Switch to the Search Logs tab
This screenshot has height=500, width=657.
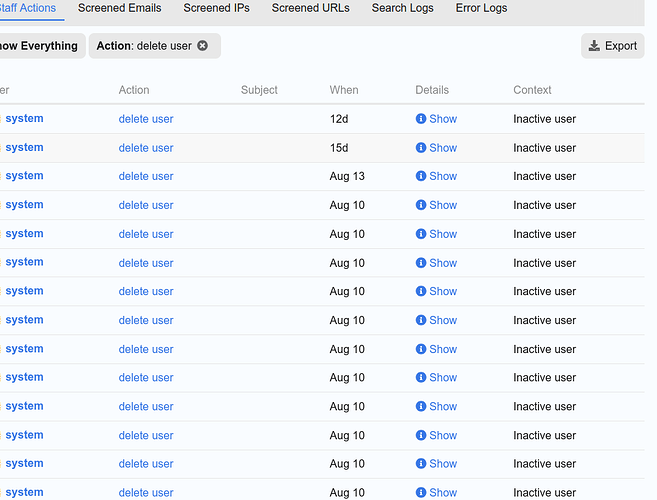403,8
